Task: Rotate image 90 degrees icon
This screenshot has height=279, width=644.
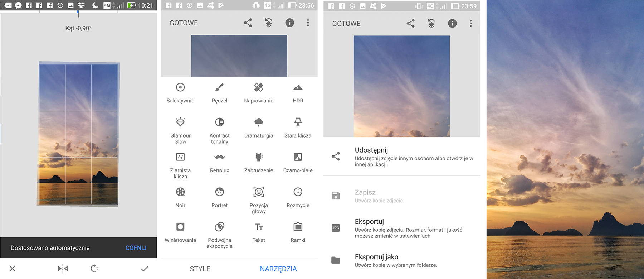Action: click(x=94, y=268)
